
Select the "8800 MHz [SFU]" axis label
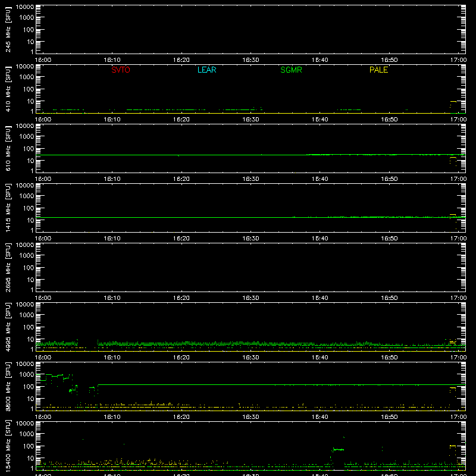[x=8, y=386]
